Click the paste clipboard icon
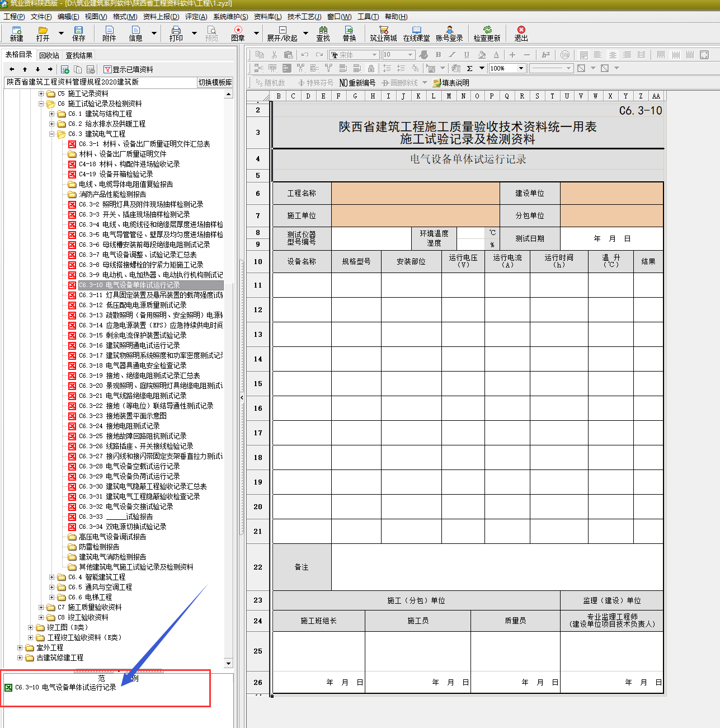This screenshot has width=720, height=728. [289, 55]
